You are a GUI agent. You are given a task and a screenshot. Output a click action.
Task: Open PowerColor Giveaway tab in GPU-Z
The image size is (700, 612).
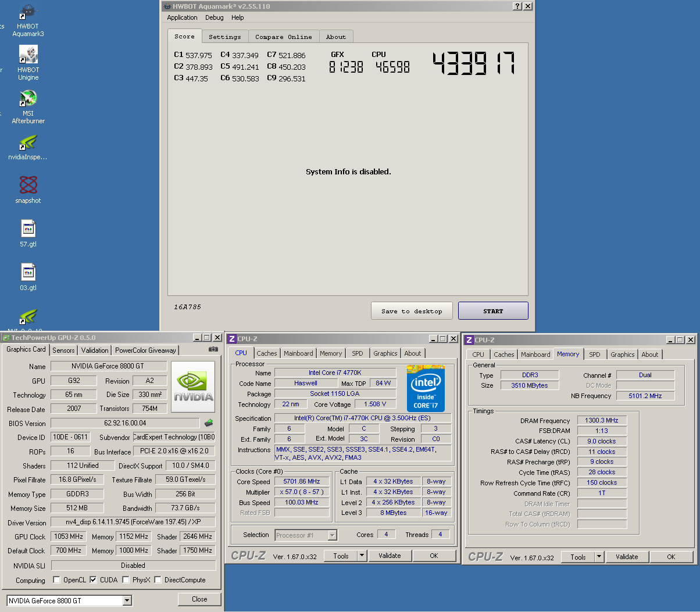[145, 350]
